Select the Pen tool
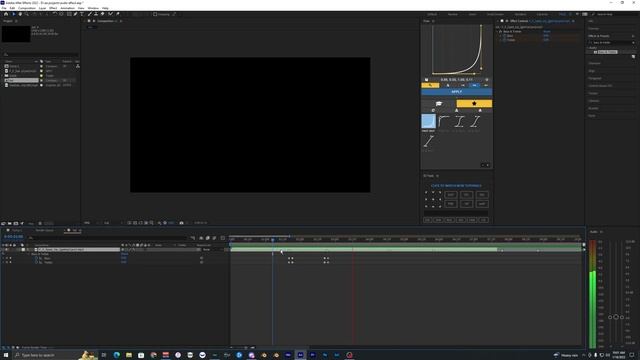640x360 pixels. click(x=76, y=14)
